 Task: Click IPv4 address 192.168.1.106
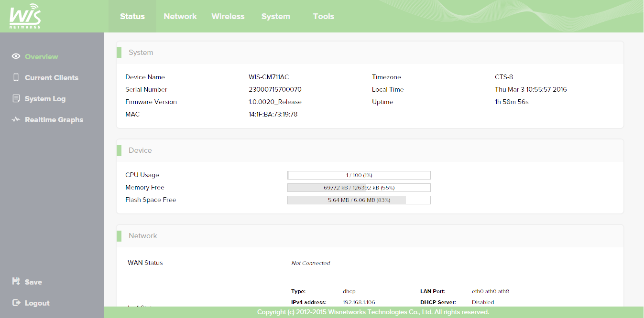coord(360,302)
